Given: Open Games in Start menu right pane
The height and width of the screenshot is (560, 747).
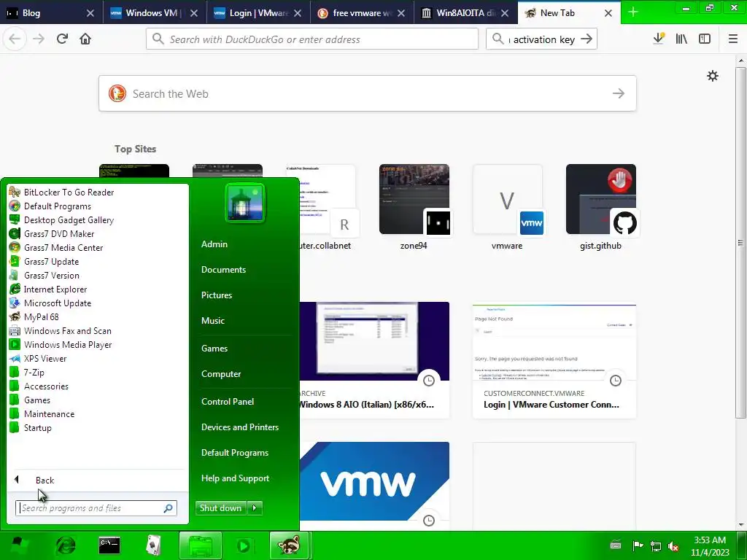Looking at the screenshot, I should (214, 349).
